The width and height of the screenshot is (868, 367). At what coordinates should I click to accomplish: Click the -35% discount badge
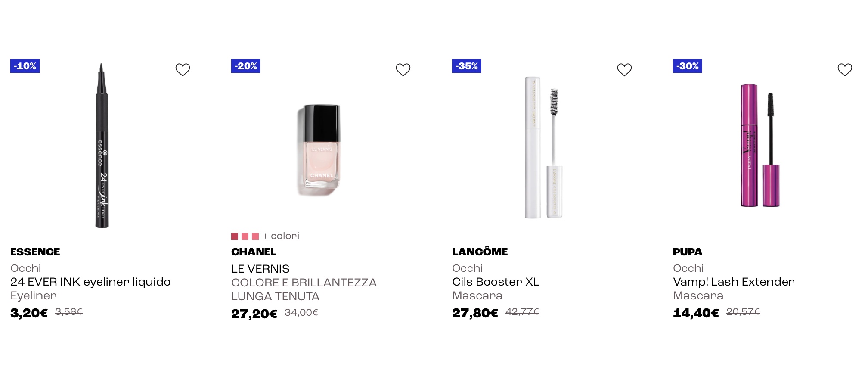467,66
